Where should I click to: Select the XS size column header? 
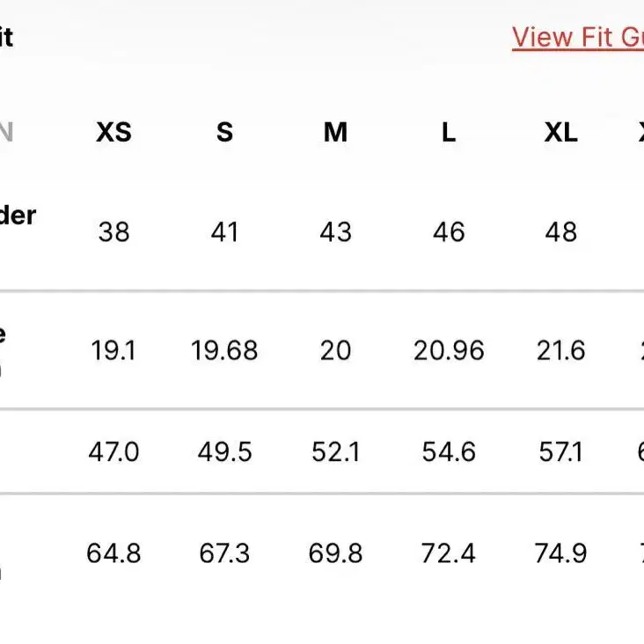(113, 132)
